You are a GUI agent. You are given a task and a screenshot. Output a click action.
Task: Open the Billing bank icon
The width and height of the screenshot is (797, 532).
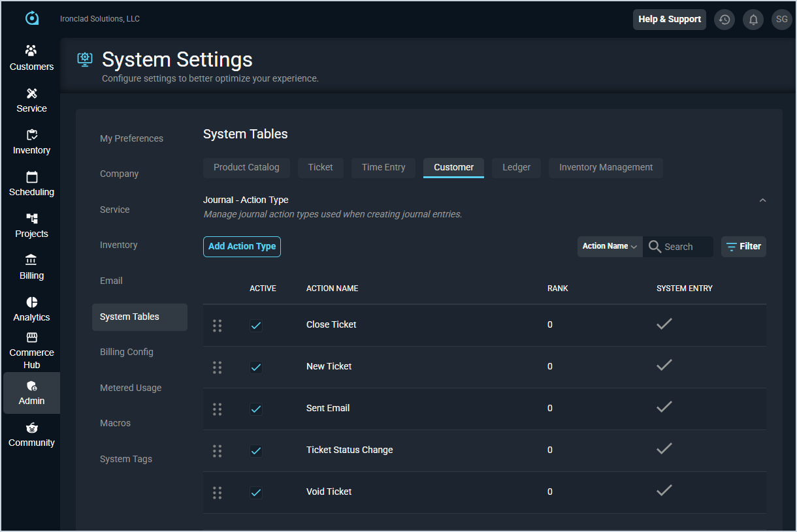[x=31, y=260]
